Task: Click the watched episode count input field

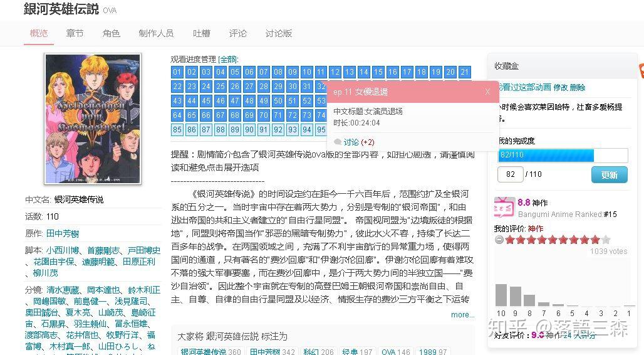Action: [x=510, y=174]
